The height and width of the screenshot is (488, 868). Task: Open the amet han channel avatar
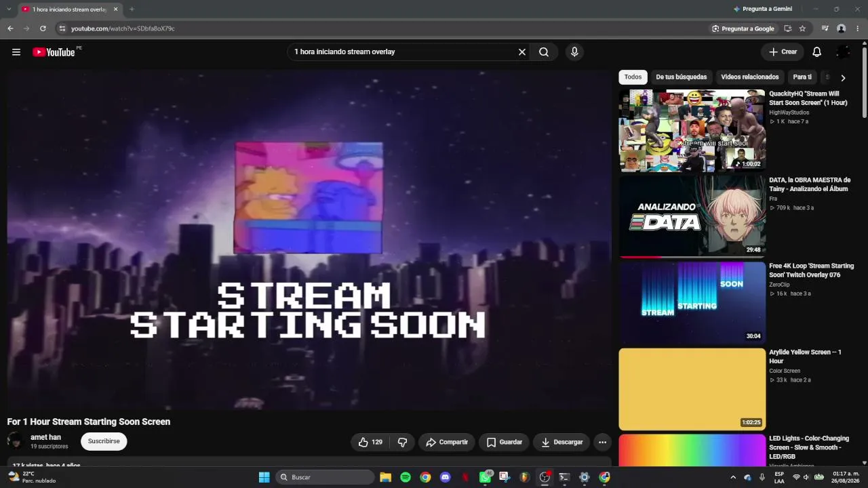coord(16,441)
